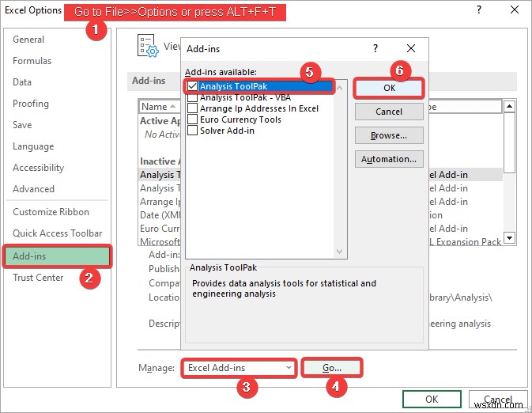This screenshot has height=413, width=532.
Task: Open Proofing settings
Action: pyautogui.click(x=31, y=104)
